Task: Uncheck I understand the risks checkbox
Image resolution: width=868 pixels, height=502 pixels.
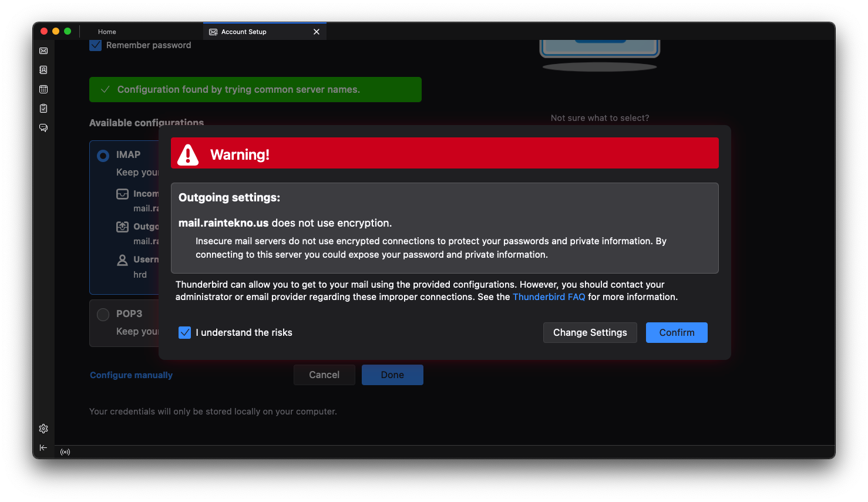Action: [x=185, y=332]
